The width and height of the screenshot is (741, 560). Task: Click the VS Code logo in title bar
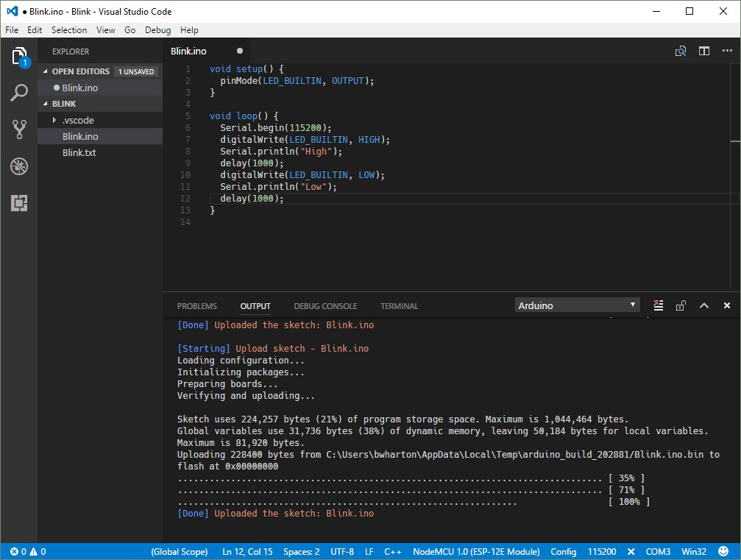click(x=13, y=11)
